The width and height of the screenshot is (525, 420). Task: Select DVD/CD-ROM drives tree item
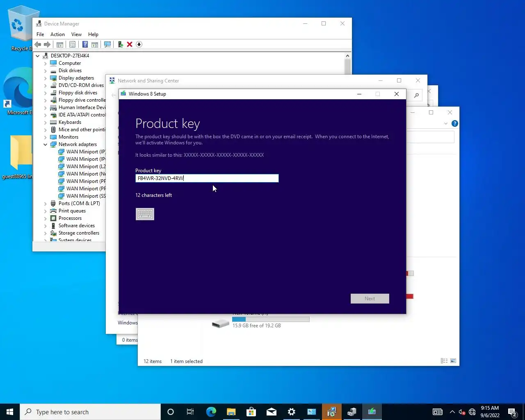click(81, 85)
